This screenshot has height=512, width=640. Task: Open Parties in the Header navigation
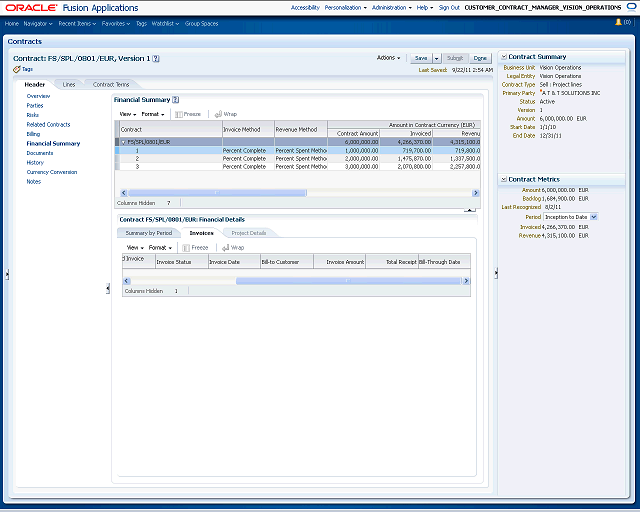tap(35, 106)
